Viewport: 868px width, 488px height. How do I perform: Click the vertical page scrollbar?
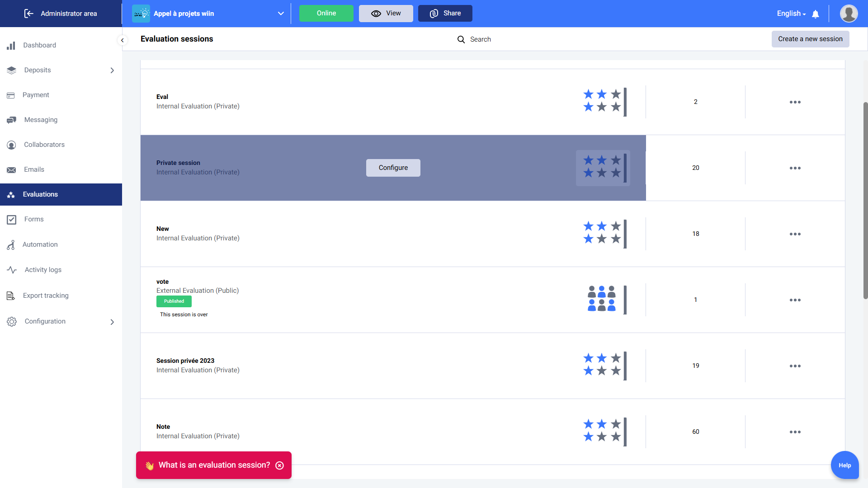tap(865, 201)
